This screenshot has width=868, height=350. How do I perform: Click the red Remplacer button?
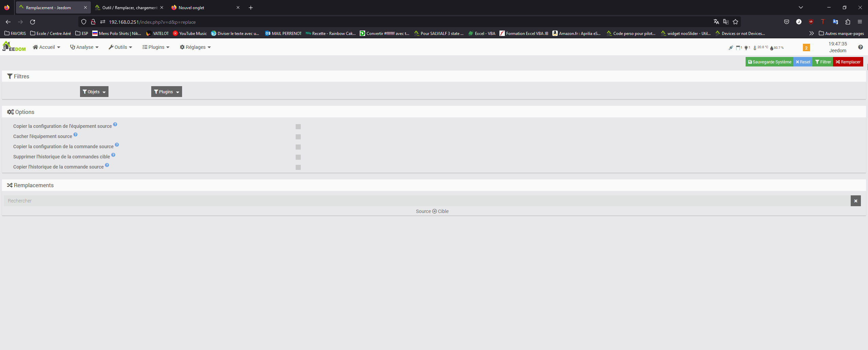[x=848, y=62]
